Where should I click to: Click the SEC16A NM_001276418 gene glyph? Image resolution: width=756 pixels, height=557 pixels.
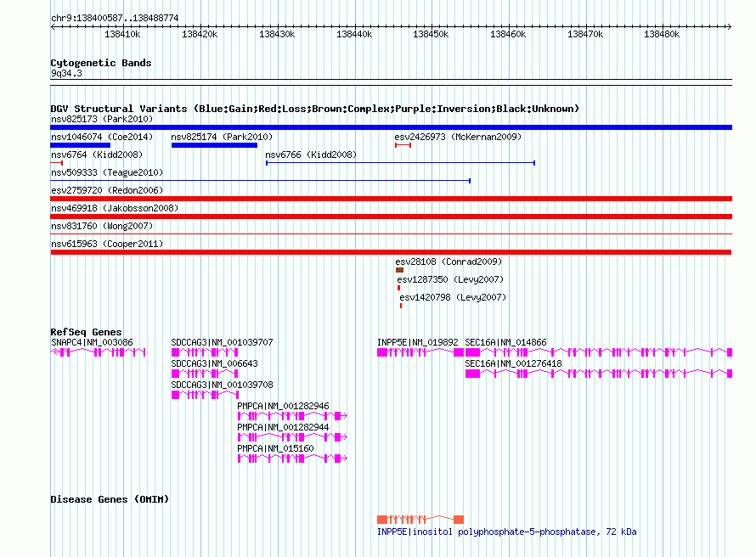[x=599, y=374]
